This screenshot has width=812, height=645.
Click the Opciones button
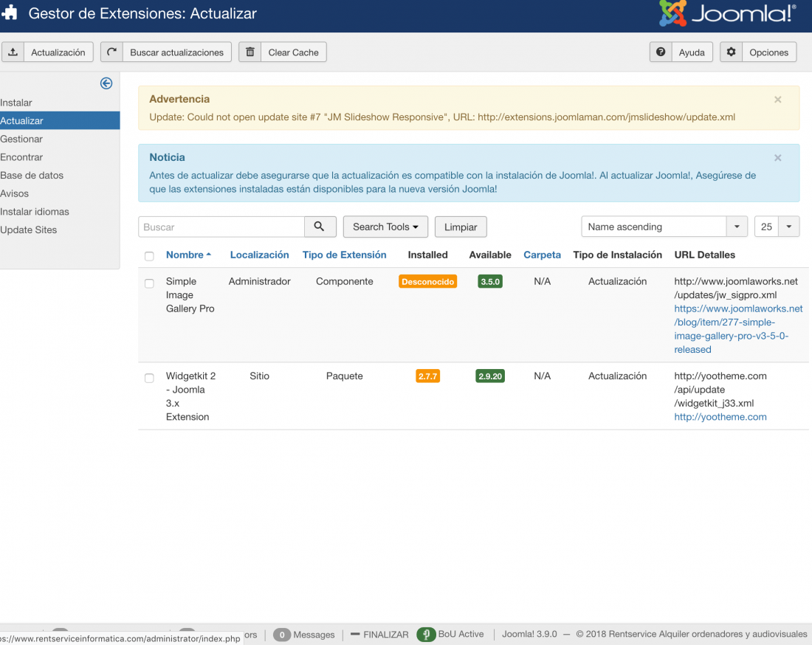[x=758, y=52]
